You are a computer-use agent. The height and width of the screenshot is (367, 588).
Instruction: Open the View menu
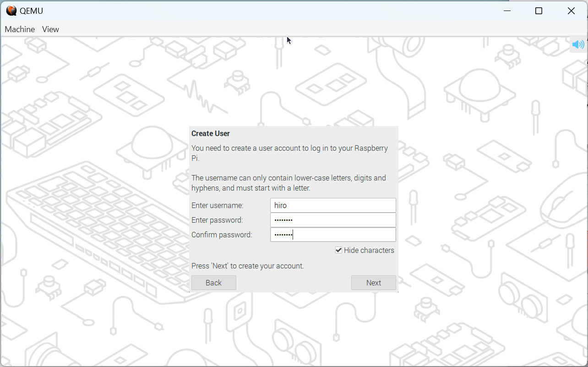pyautogui.click(x=50, y=29)
